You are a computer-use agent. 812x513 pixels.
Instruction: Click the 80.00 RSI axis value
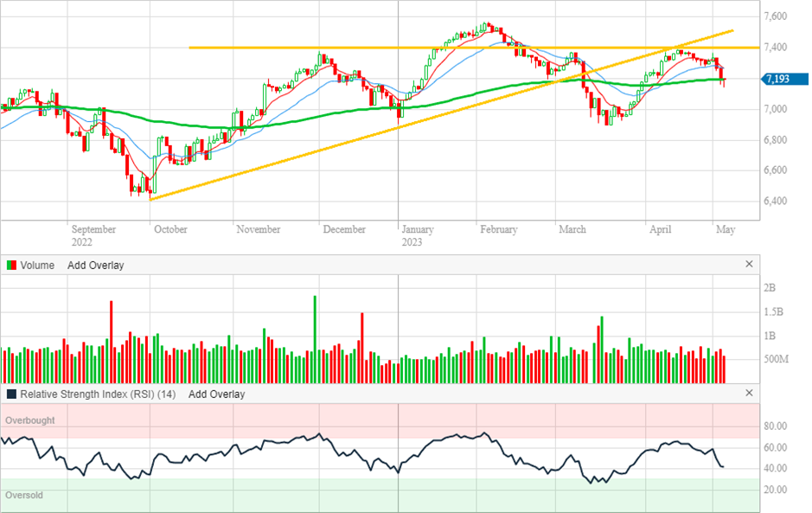[x=775, y=426]
